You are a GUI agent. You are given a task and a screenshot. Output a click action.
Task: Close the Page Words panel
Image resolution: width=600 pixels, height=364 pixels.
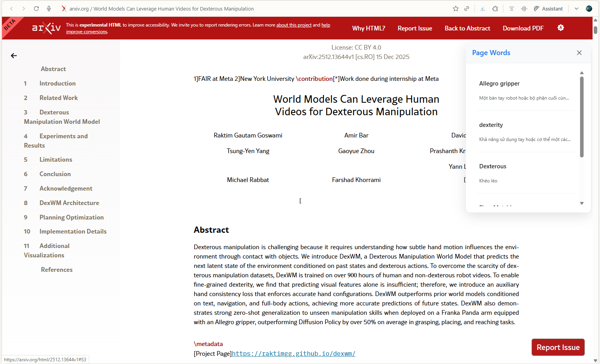tap(579, 53)
